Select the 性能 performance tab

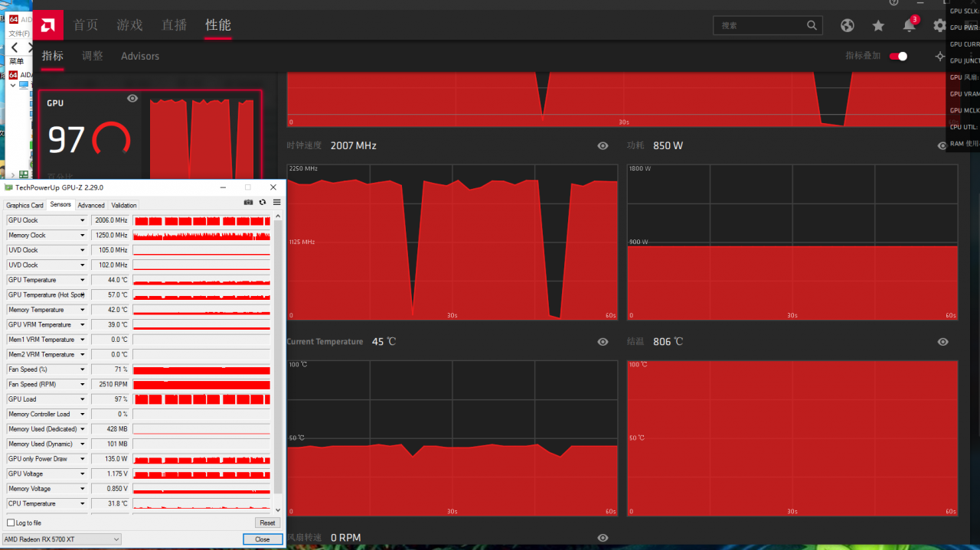(218, 25)
